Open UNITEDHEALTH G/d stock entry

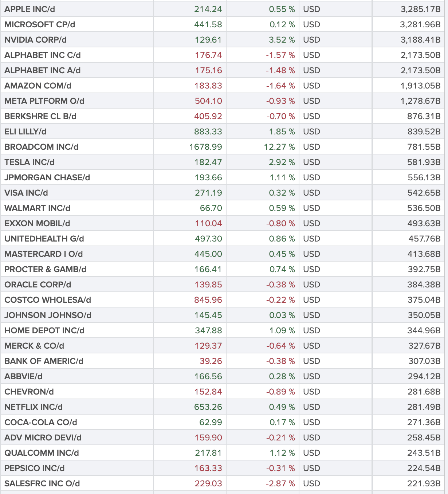[44, 239]
